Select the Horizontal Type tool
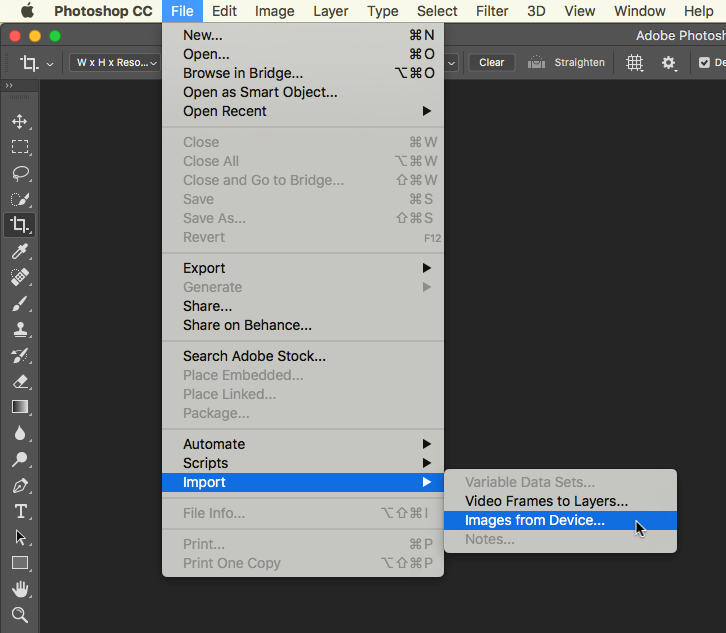Image resolution: width=726 pixels, height=633 pixels. pos(20,511)
